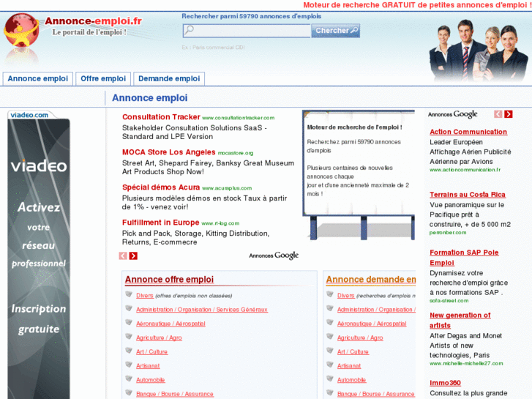This screenshot has width=532, height=399.
Task: Open the Immo360 ad link
Action: [x=445, y=383]
